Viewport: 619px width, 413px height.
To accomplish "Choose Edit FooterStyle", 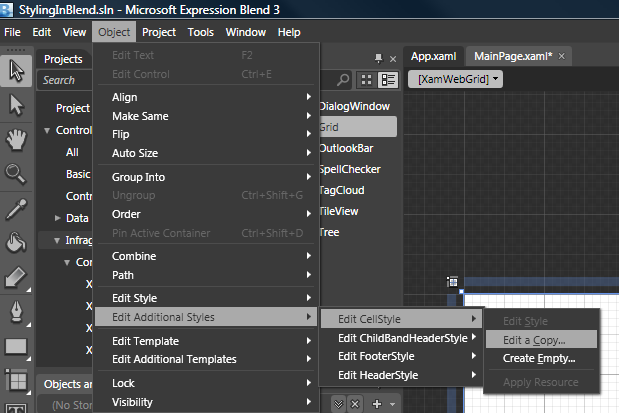I will pos(401,357).
